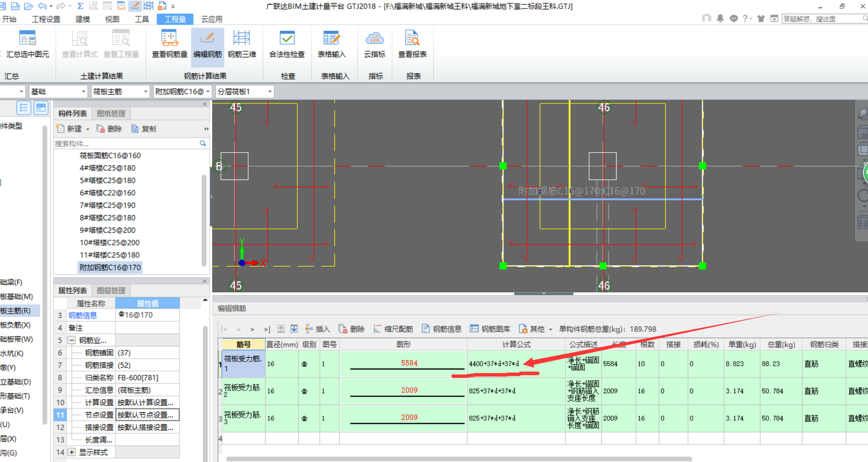
Task: Click 钢筋信息 in rebar editor toolbar
Action: 441,329
